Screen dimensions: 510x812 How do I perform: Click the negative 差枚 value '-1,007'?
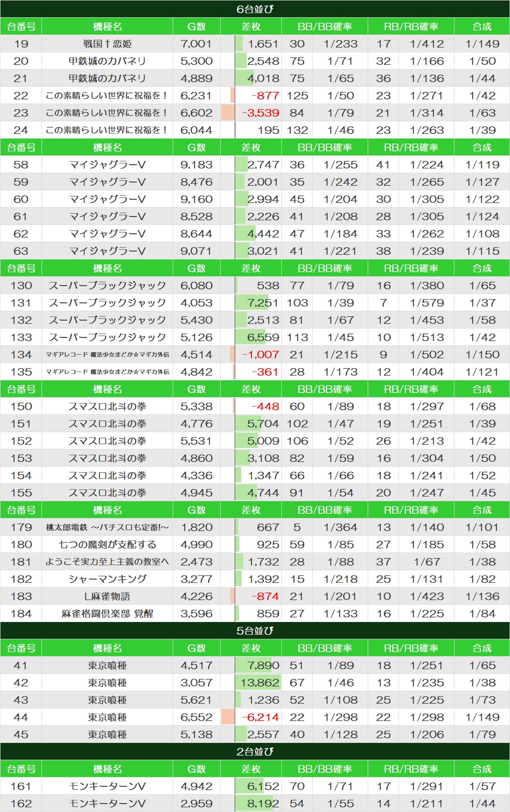coord(261,355)
